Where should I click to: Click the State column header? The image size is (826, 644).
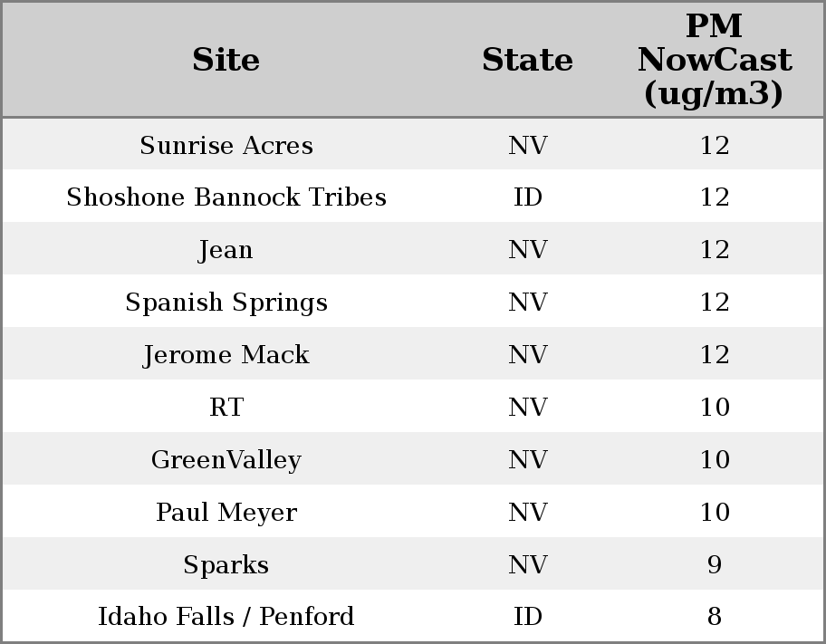tap(527, 60)
